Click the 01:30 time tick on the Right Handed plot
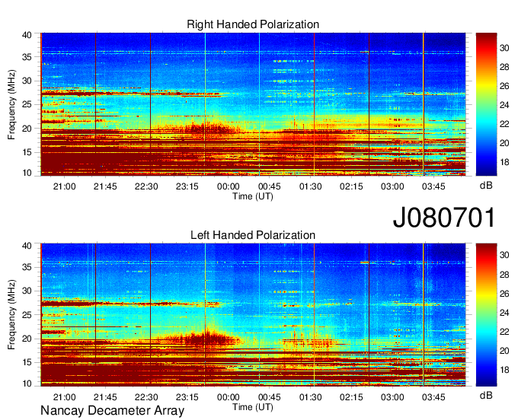This screenshot has height=420, width=518. [x=310, y=186]
